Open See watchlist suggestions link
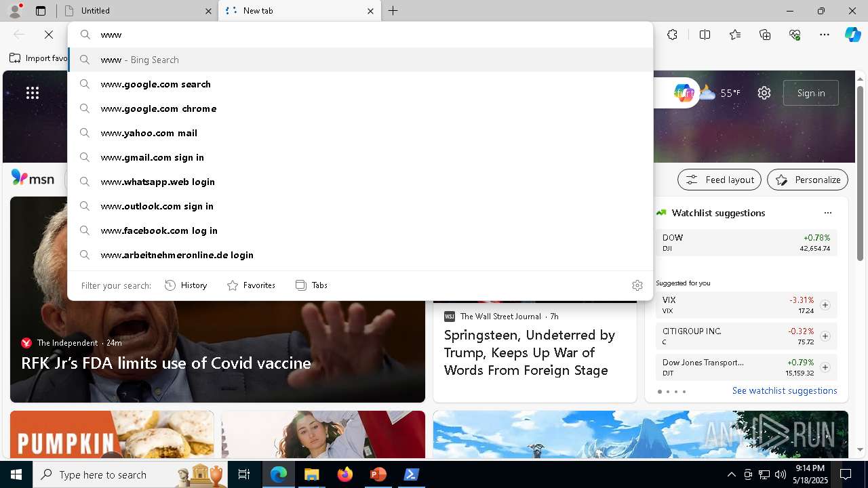Viewport: 868px width, 488px height. 785,390
